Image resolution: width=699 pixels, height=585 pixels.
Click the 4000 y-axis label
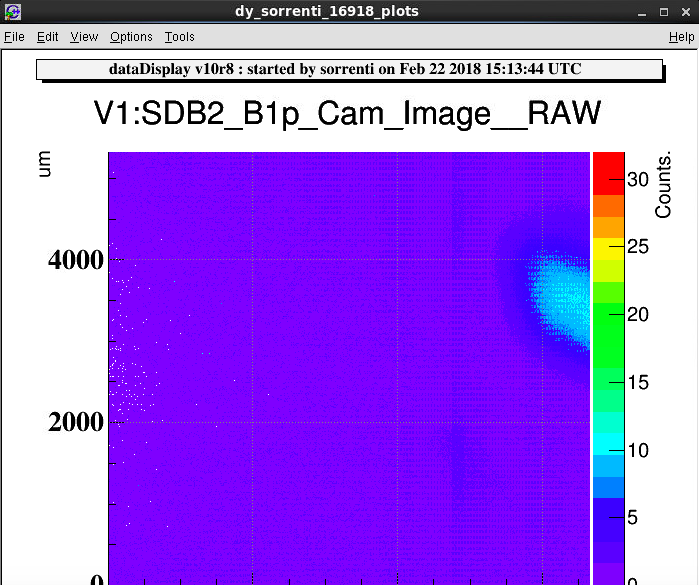pos(76,260)
